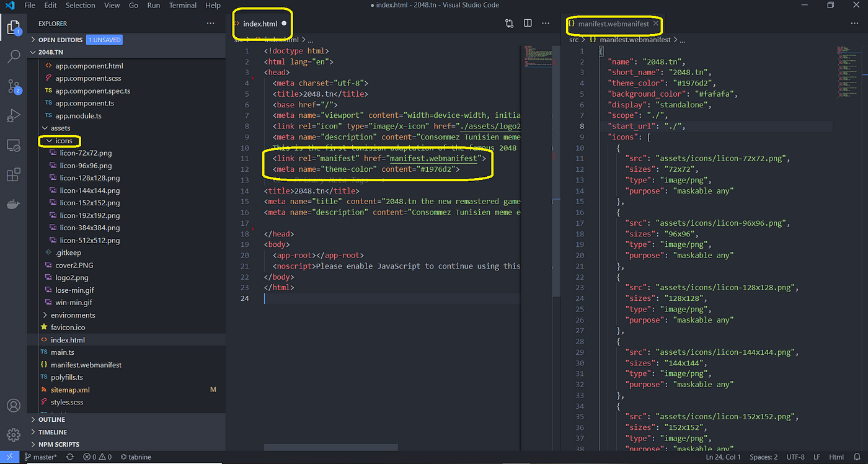Image resolution: width=868 pixels, height=464 pixels.
Task: Change indentation via Spaces: 2
Action: (x=763, y=457)
